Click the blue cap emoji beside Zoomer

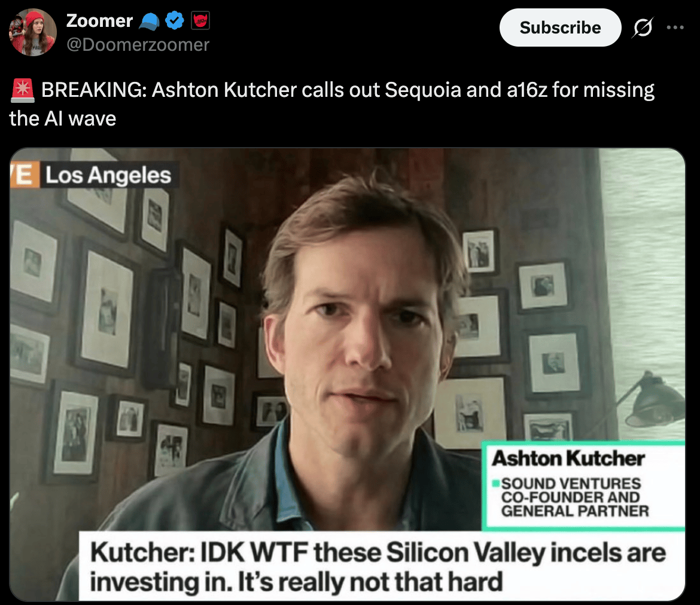(149, 21)
